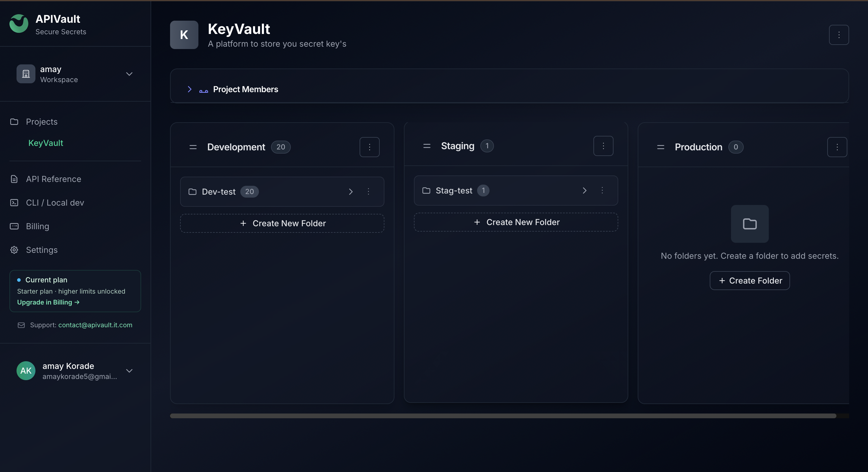The height and width of the screenshot is (472, 868).
Task: Click the Staging column drag handle
Action: [x=427, y=146]
